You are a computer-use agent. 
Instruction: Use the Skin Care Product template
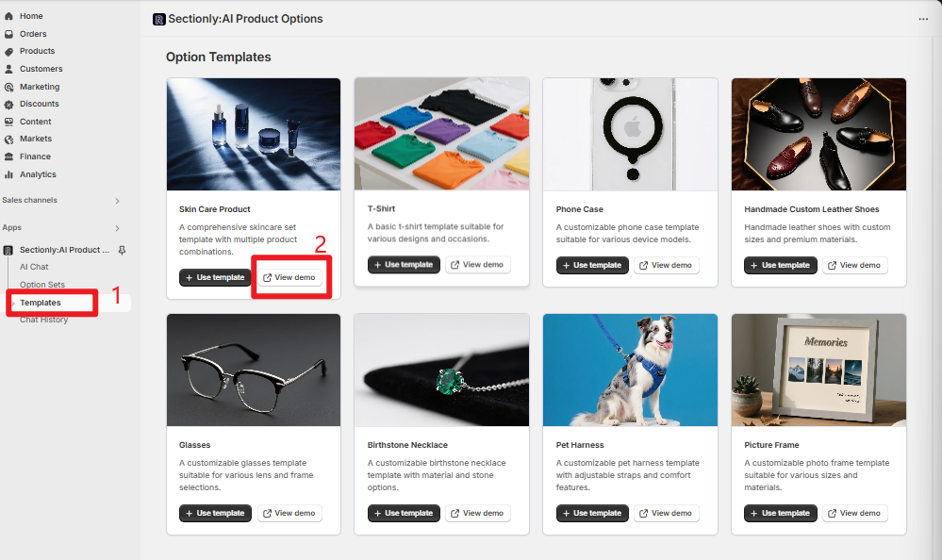coord(215,278)
